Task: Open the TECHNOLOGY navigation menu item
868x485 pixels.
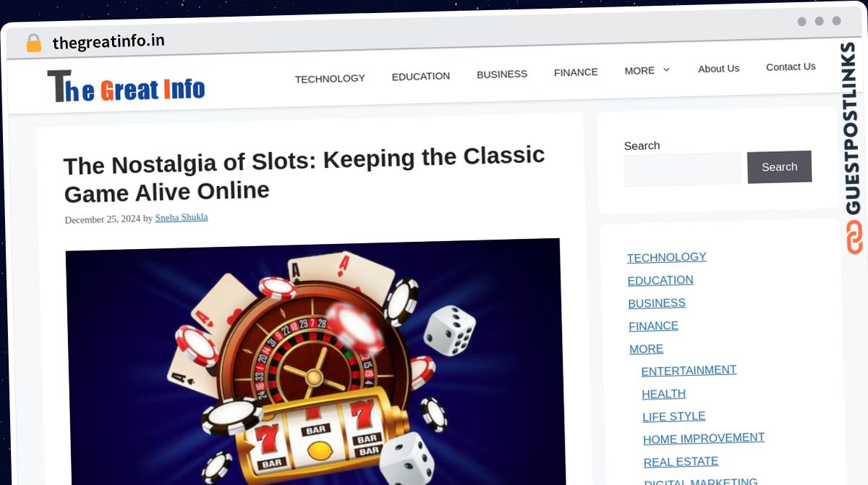Action: pyautogui.click(x=330, y=78)
